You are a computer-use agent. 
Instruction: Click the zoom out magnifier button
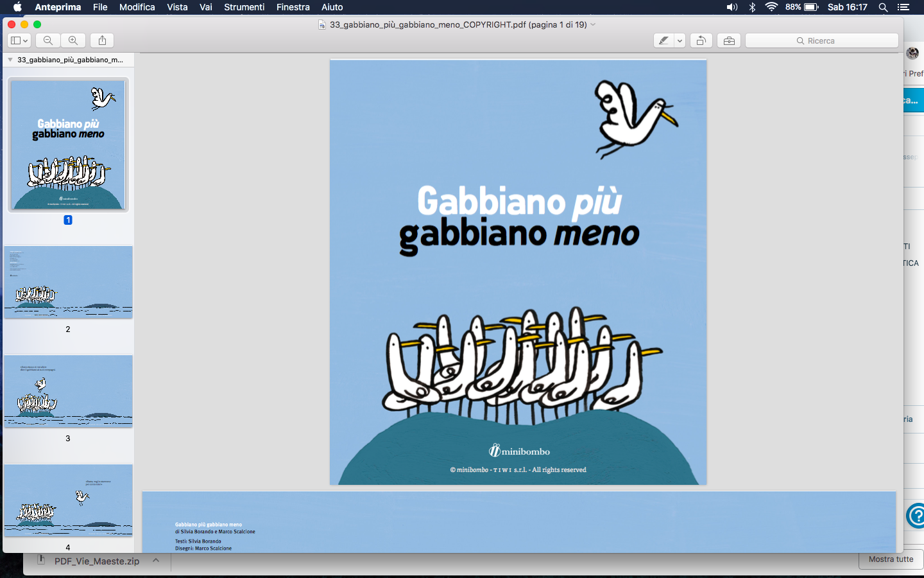(48, 40)
